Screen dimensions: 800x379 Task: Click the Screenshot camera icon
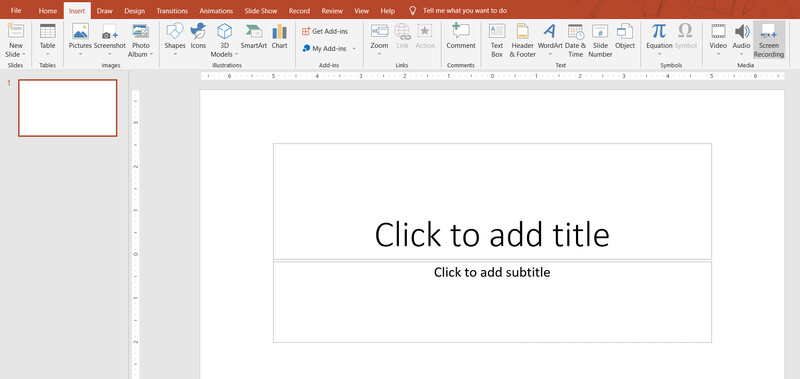109,32
